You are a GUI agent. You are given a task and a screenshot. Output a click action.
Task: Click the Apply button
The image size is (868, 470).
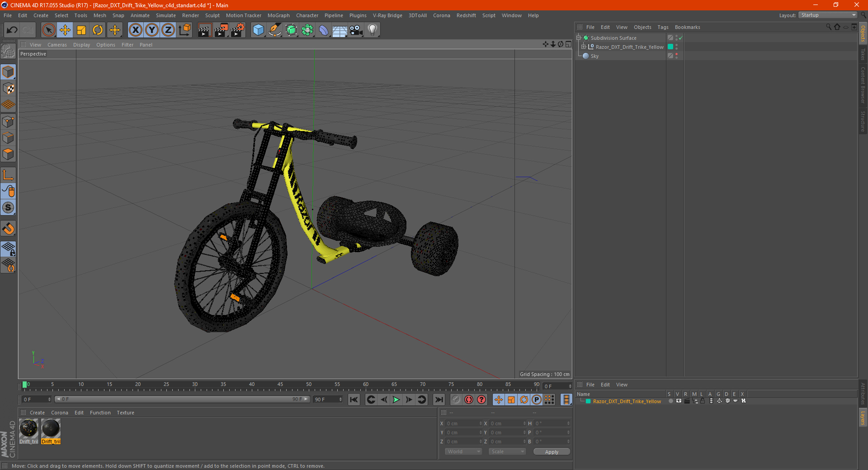(552, 452)
